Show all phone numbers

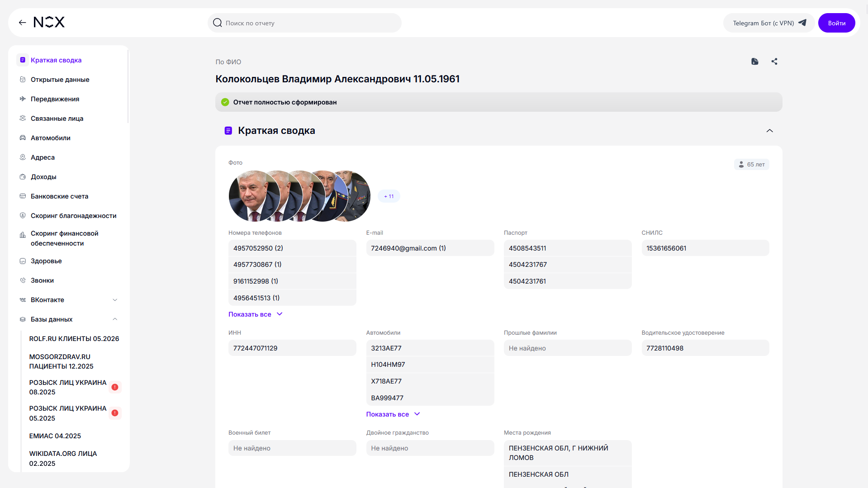pyautogui.click(x=255, y=314)
